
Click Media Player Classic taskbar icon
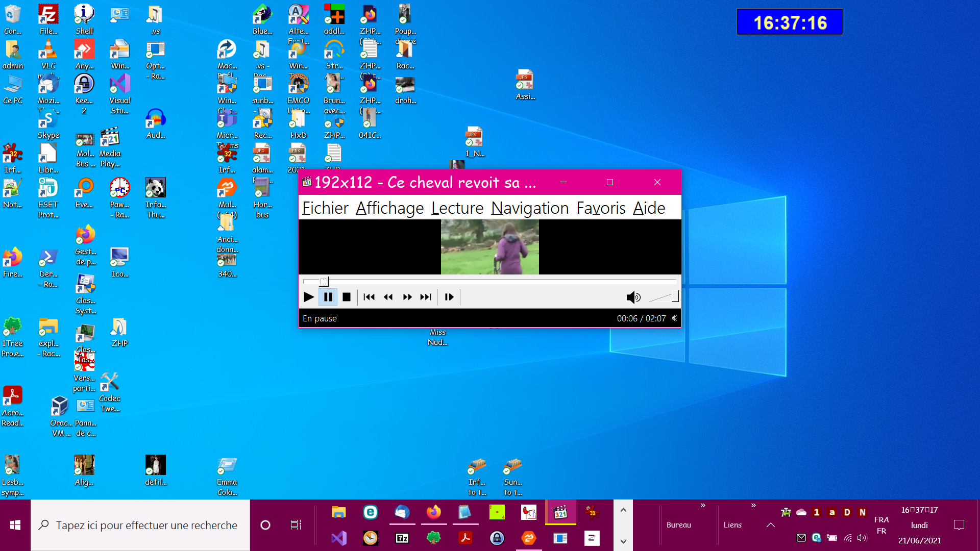(x=560, y=512)
